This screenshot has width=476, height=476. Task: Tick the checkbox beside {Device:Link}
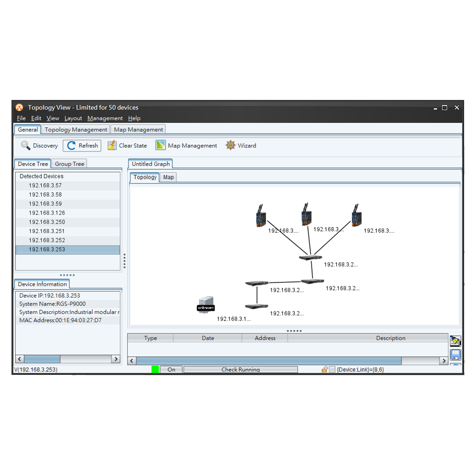332,370
